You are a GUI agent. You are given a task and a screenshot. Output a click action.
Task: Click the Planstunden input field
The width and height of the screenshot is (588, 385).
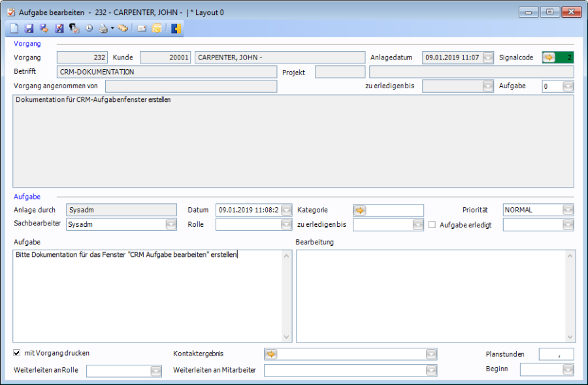tap(556, 354)
